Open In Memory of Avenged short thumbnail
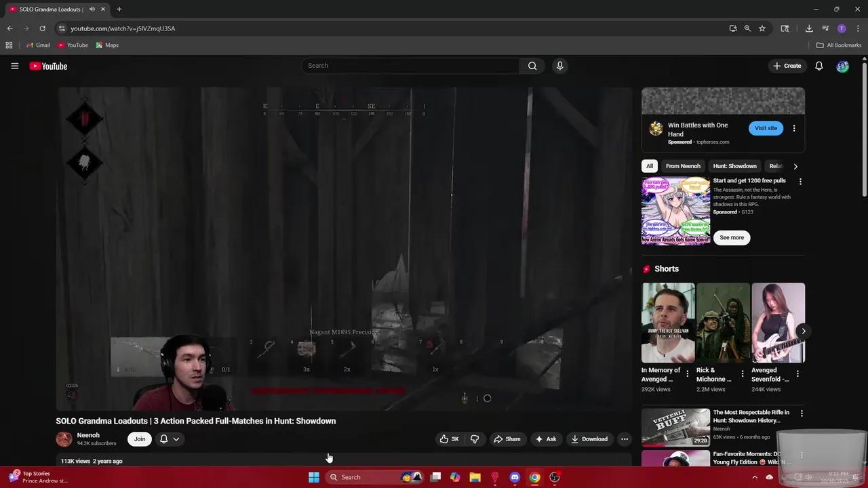The image size is (868, 488). 668,323
